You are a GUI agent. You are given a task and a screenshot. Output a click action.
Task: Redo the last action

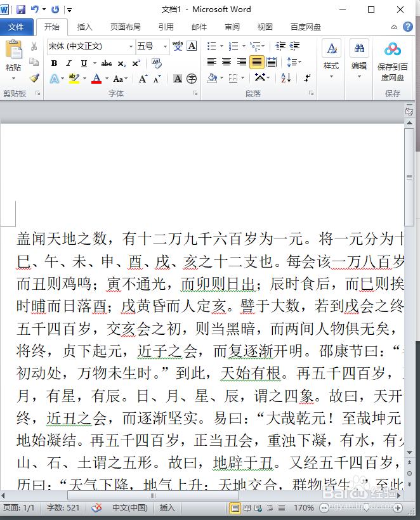[x=55, y=10]
